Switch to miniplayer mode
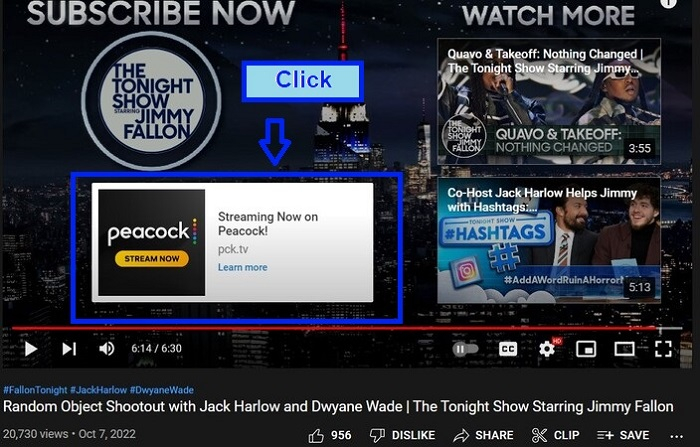 click(586, 349)
